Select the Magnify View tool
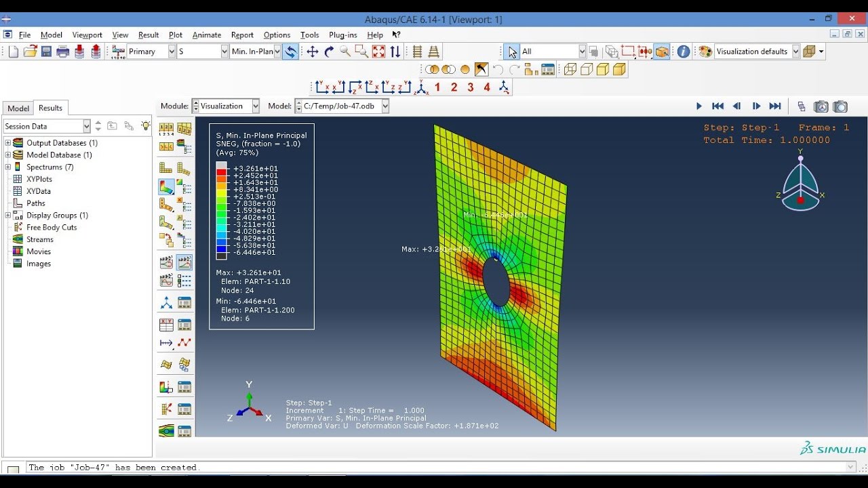The width and height of the screenshot is (868, 488). click(x=345, y=52)
